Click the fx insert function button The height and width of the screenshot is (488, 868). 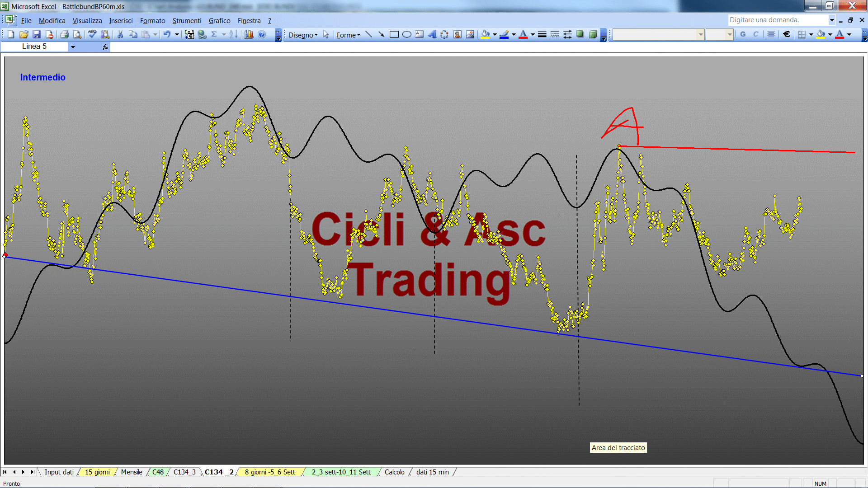click(105, 47)
